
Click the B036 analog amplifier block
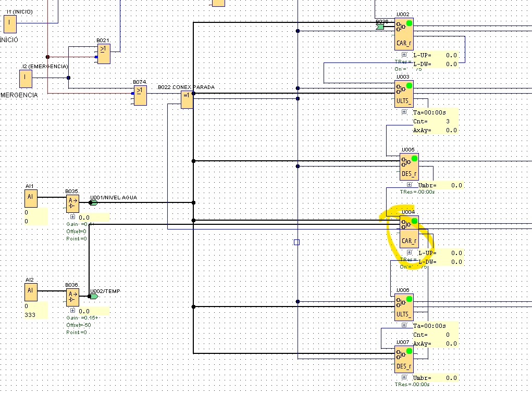[x=72, y=297]
